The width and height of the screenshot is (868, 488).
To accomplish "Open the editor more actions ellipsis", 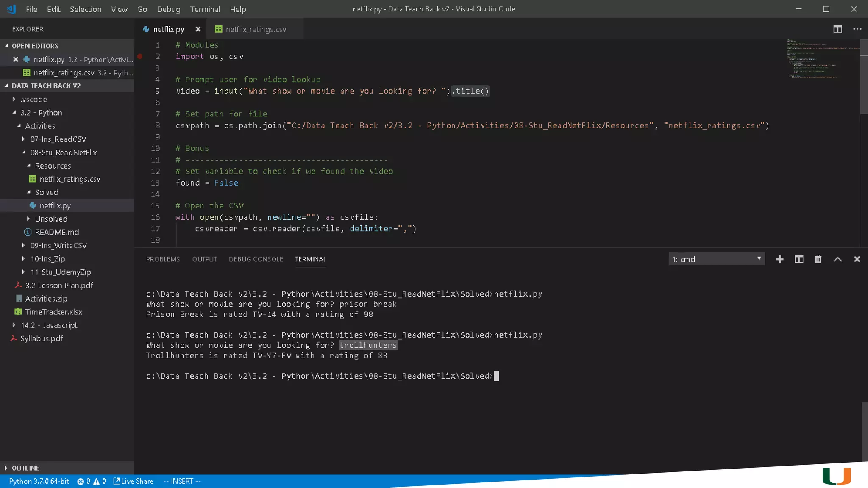I will point(857,29).
